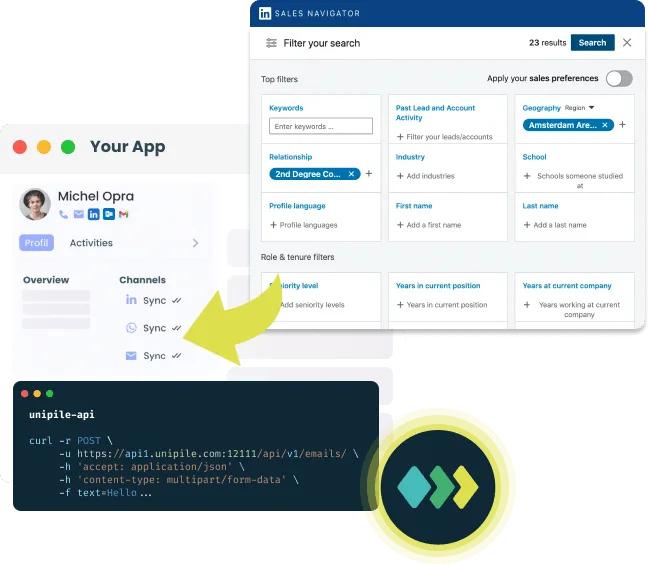Click the 2nd Degree Connections chip label
The width and height of the screenshot is (649, 564).
click(308, 174)
